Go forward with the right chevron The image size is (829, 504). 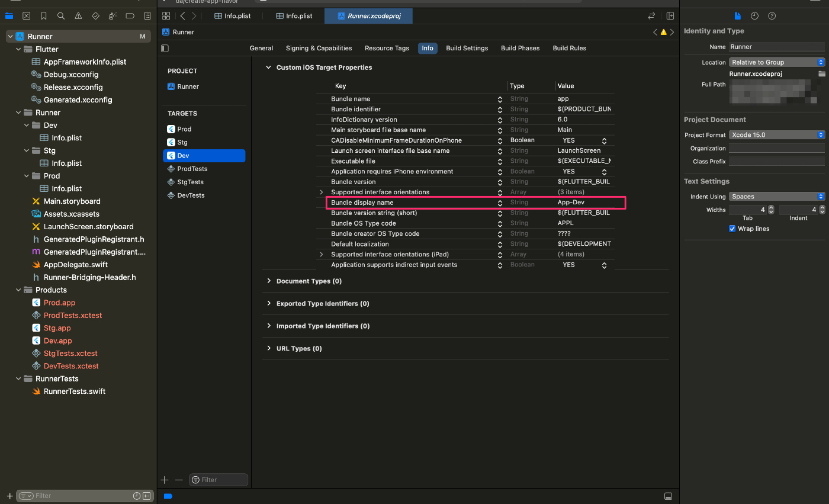(x=194, y=16)
